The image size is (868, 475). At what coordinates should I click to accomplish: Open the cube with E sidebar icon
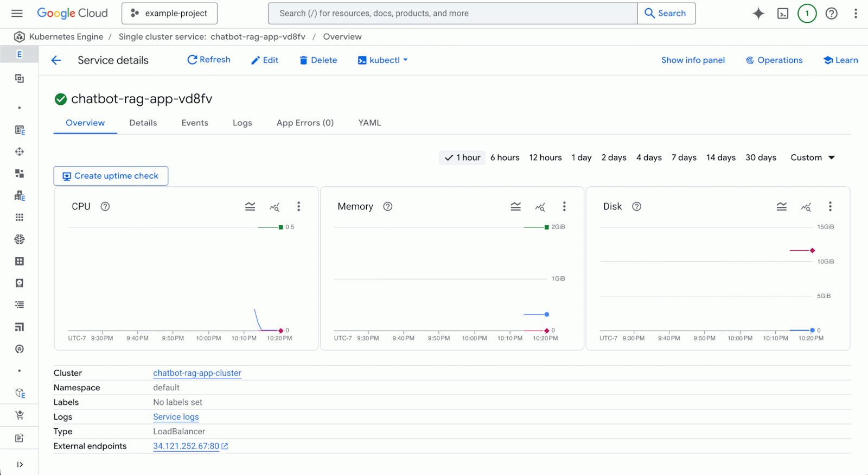[20, 394]
